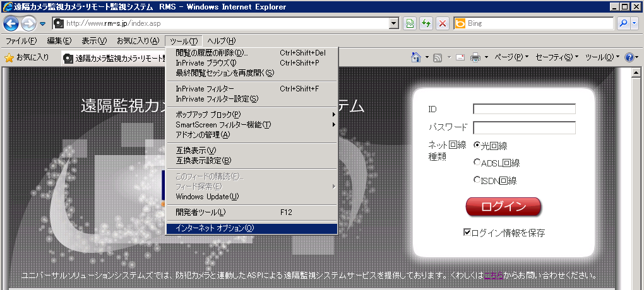Viewport: 644px width, 290px height.
Task: Open the 編集(E) menu
Action: click(x=59, y=41)
